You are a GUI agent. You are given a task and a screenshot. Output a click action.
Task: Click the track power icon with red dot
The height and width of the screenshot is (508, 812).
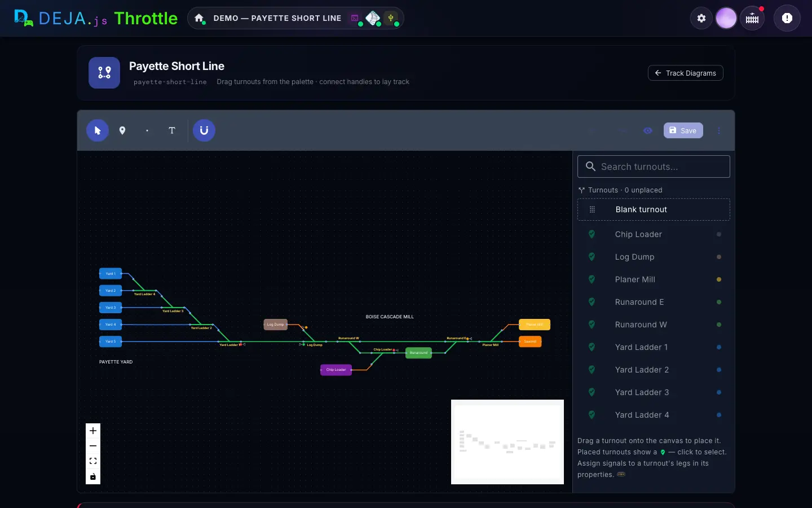[x=753, y=18]
